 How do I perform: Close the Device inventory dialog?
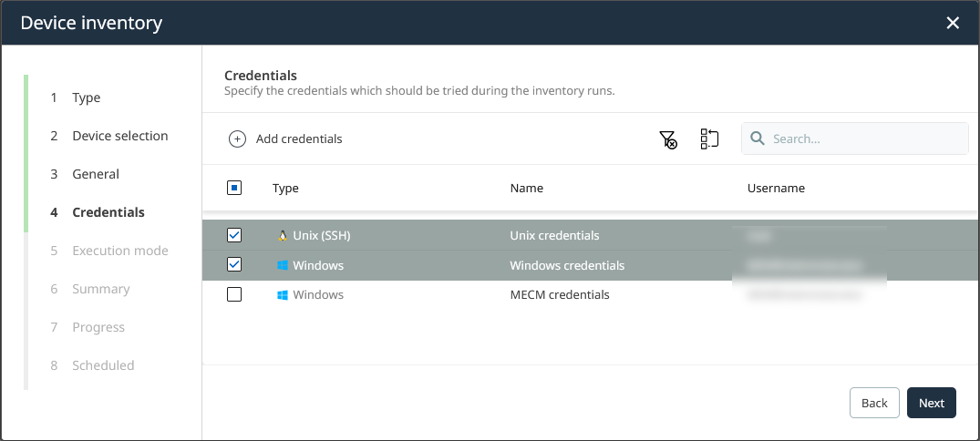(x=953, y=23)
